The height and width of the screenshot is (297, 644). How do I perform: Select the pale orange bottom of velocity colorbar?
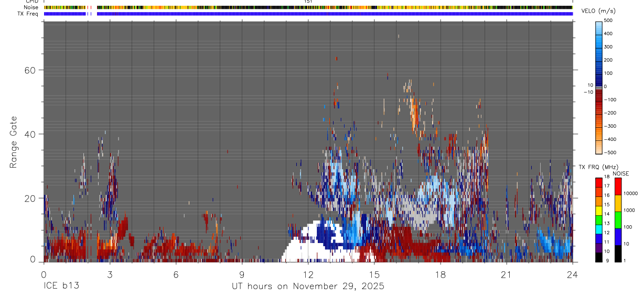(x=599, y=147)
